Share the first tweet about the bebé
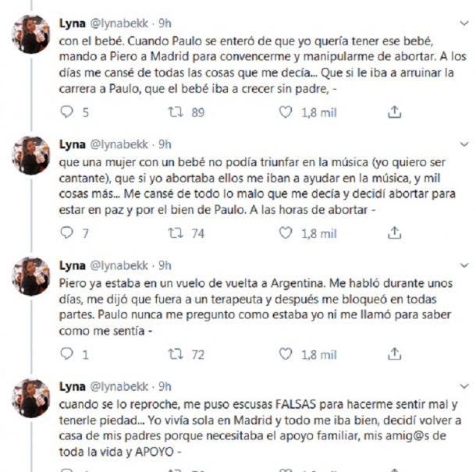 click(394, 112)
